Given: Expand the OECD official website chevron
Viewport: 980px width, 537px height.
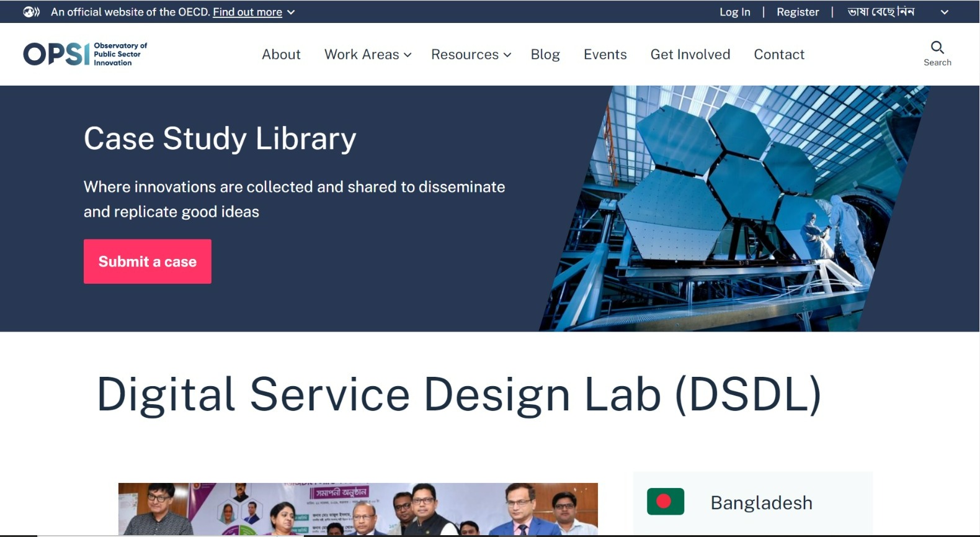Looking at the screenshot, I should point(291,12).
